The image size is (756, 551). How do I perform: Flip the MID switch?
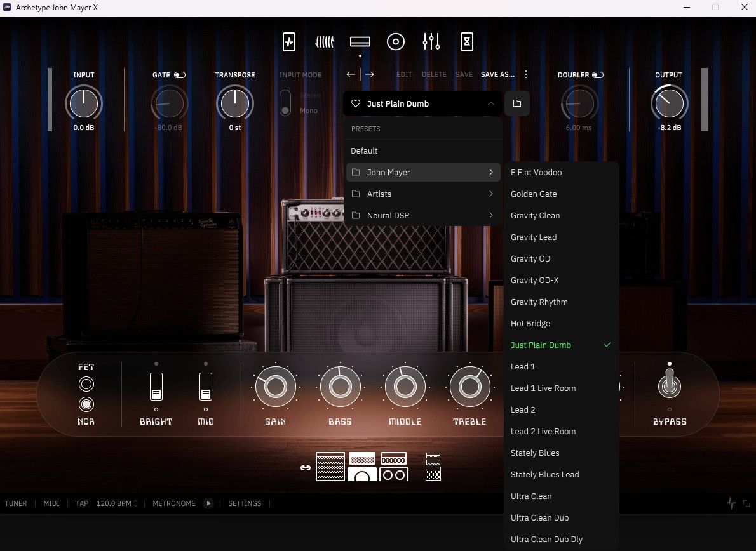click(206, 387)
